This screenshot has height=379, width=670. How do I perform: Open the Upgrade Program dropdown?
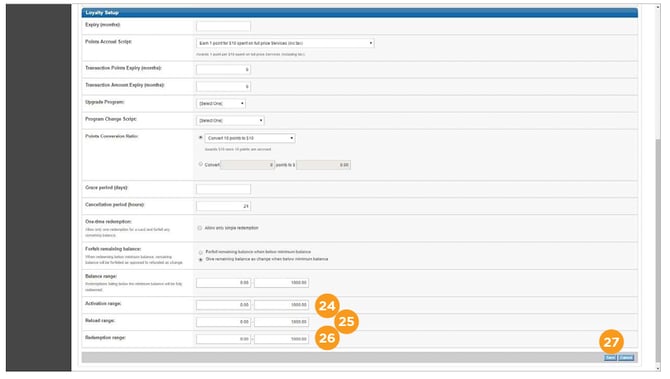(221, 103)
